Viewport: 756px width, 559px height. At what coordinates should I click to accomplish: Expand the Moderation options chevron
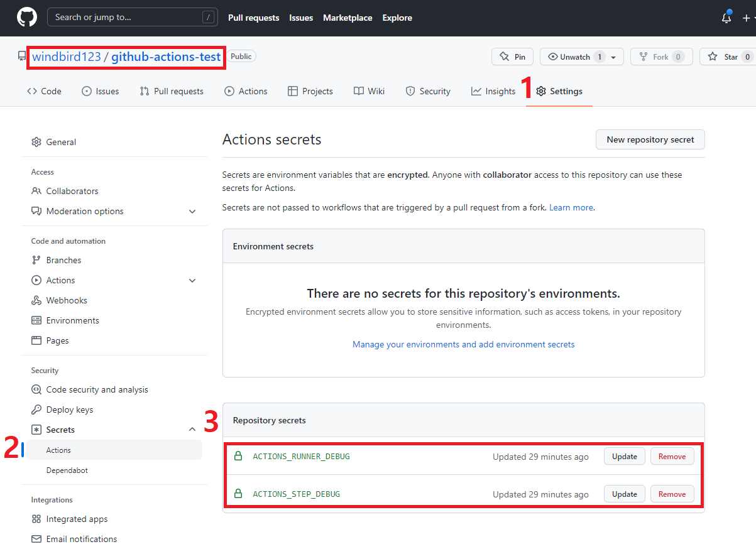click(192, 212)
